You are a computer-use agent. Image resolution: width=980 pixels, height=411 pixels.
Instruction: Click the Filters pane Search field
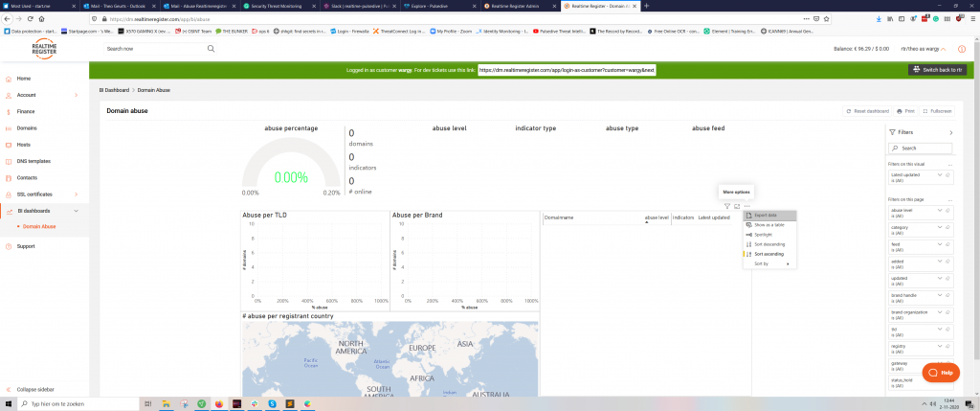920,148
